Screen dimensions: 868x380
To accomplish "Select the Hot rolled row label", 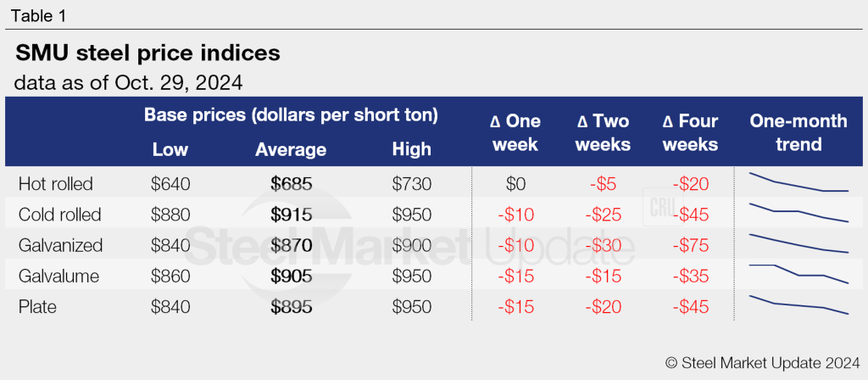I will 55,184.
